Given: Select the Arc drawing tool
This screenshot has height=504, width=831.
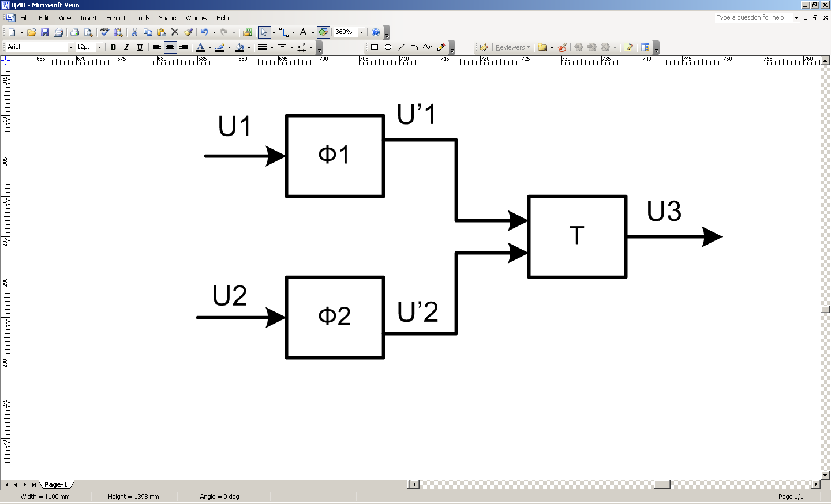Looking at the screenshot, I should click(x=414, y=47).
